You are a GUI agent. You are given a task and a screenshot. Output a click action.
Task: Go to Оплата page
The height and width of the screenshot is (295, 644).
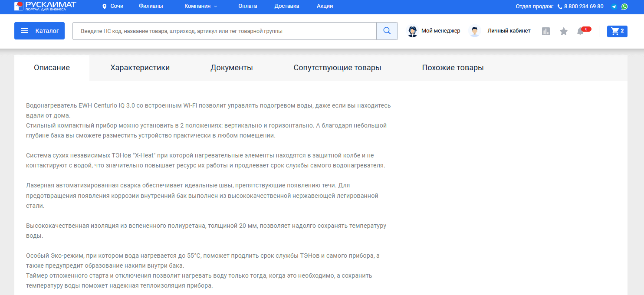[x=248, y=7]
